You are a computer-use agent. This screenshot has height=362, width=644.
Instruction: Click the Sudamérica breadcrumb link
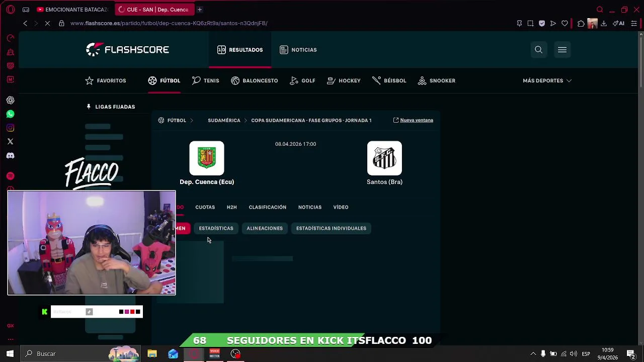coord(224,120)
